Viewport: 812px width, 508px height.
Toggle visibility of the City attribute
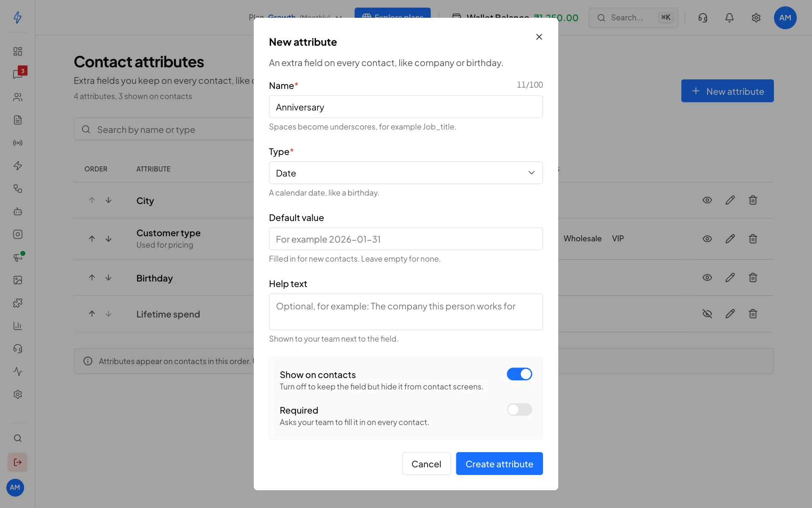(x=707, y=200)
